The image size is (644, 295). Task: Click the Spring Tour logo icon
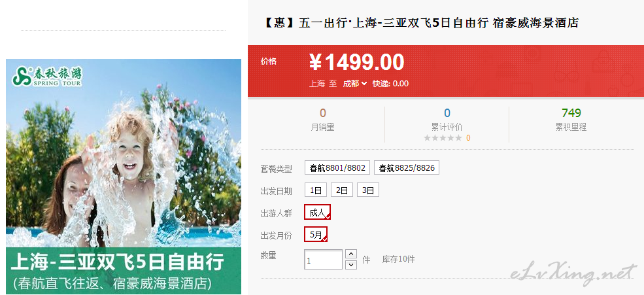point(22,77)
